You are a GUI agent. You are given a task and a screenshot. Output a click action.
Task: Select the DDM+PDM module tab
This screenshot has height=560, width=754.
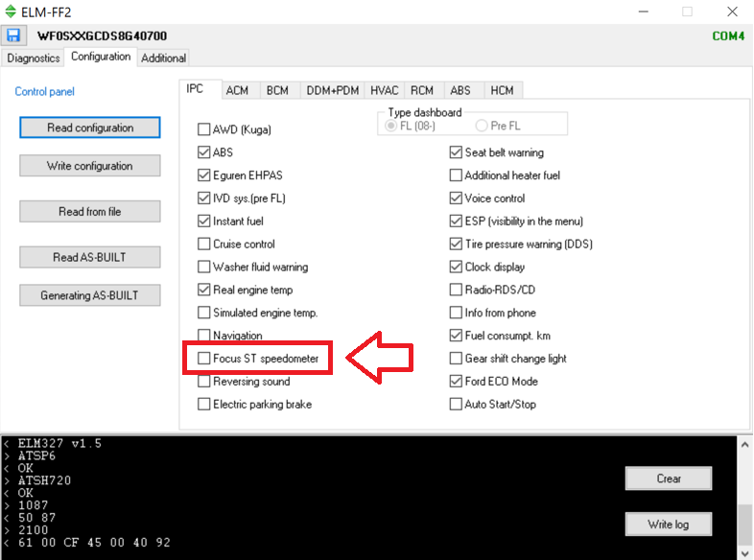[x=332, y=90]
